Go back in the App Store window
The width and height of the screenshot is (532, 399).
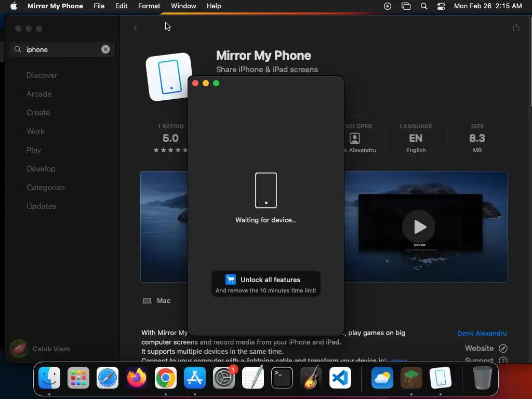(x=136, y=28)
